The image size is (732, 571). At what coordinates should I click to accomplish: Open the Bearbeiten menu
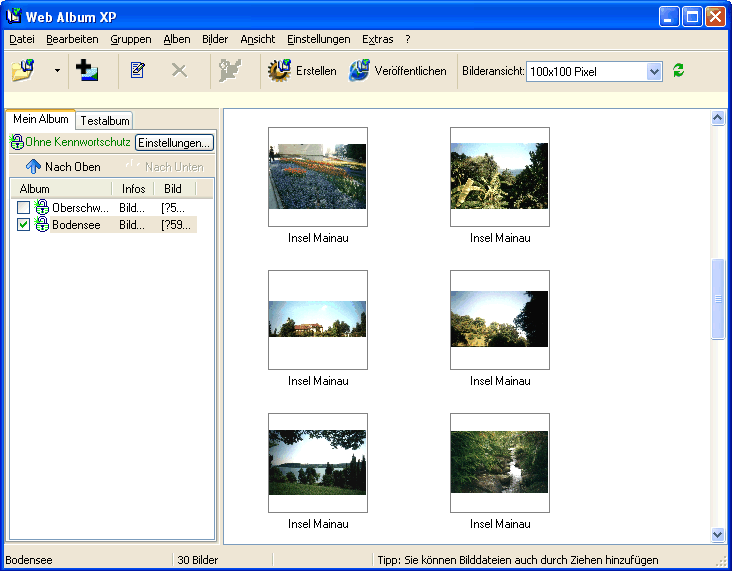(x=72, y=39)
